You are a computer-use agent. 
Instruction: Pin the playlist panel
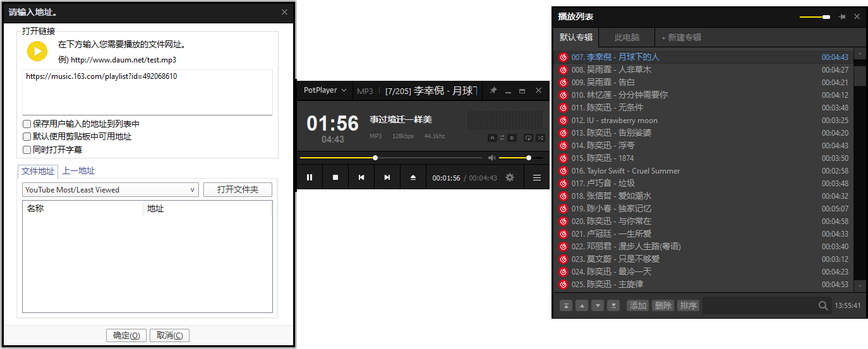click(x=841, y=17)
